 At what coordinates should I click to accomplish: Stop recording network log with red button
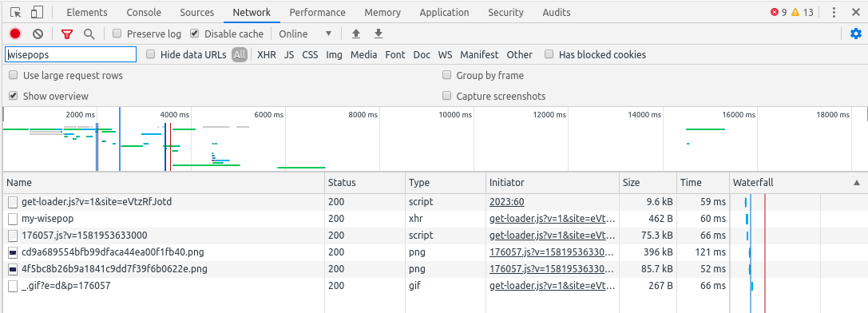15,34
